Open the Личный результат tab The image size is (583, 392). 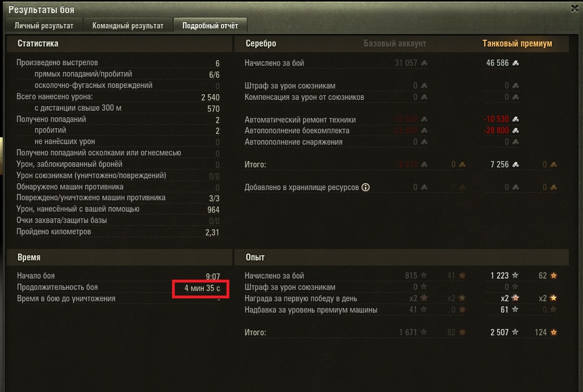pyautogui.click(x=44, y=26)
